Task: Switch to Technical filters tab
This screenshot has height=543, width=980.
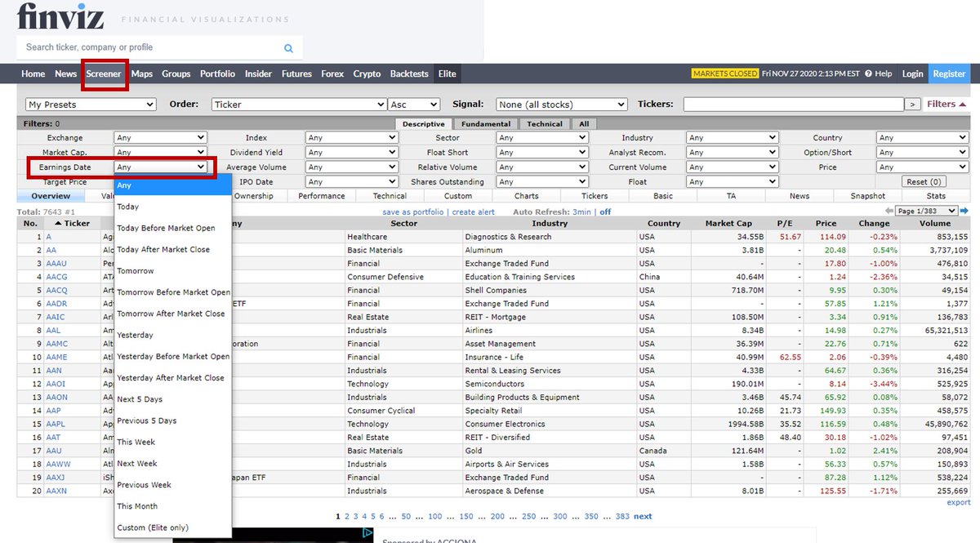Action: (544, 124)
